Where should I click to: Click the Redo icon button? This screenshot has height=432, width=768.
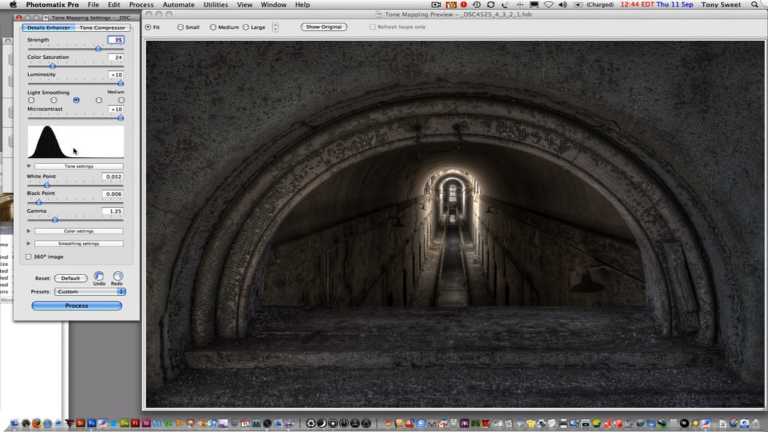118,276
